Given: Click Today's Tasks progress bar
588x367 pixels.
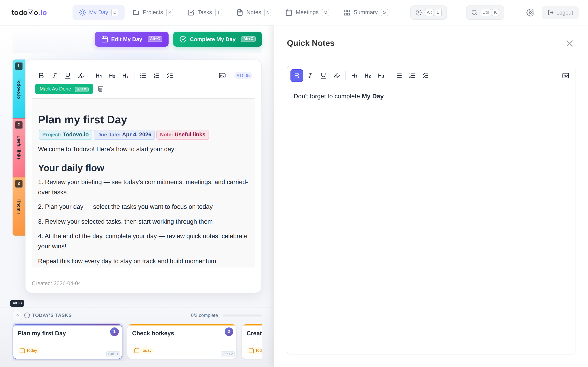Looking at the screenshot, I should (x=242, y=315).
